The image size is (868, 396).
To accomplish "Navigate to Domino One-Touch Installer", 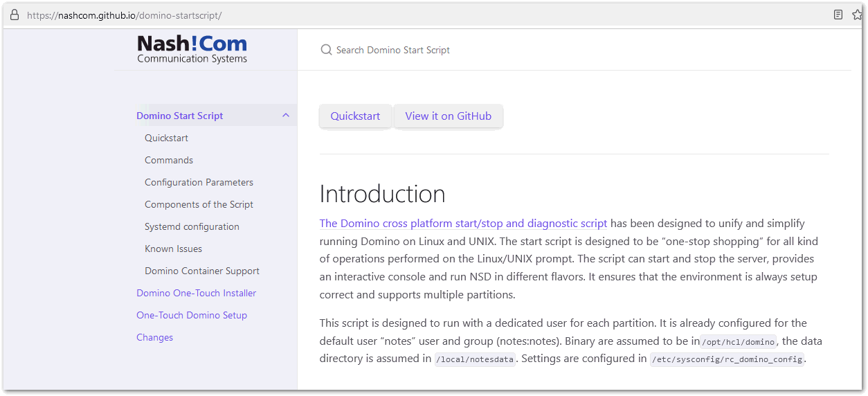I will (x=196, y=293).
